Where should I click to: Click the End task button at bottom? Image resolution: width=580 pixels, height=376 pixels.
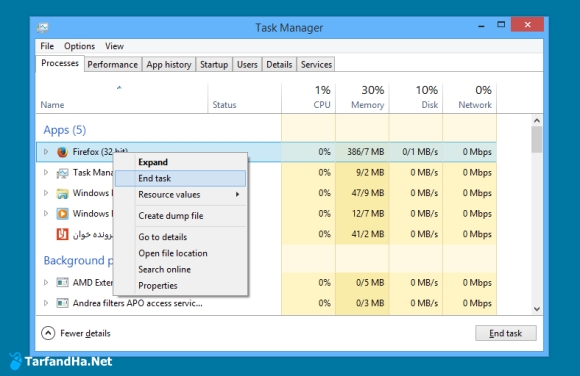pyautogui.click(x=506, y=333)
